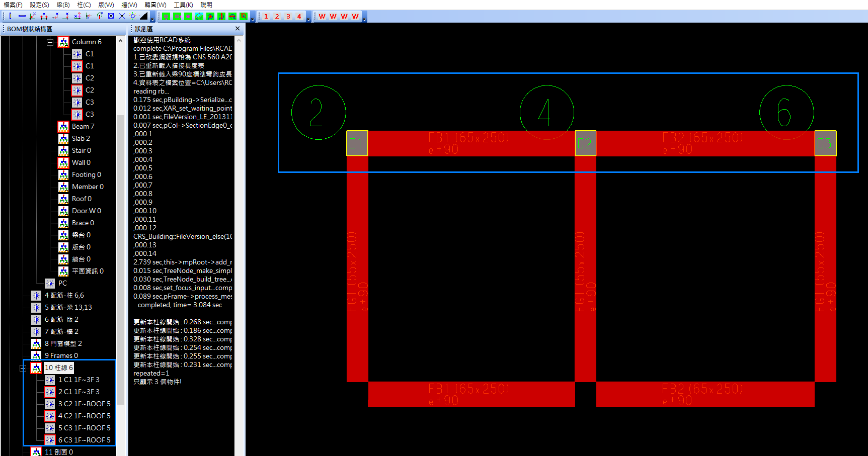This screenshot has height=456, width=868.
Task: Select Footing 0 in the tree
Action: pos(87,174)
